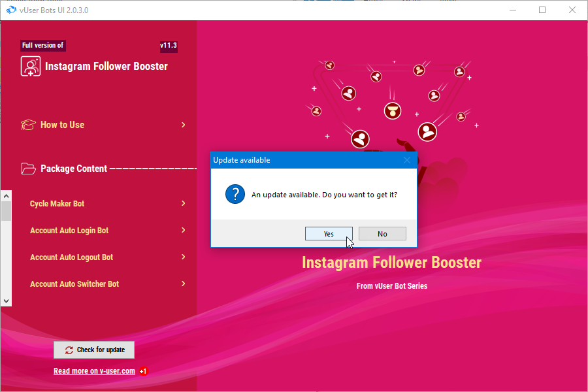Click the v11.3 version label
The height and width of the screenshot is (392, 588).
pyautogui.click(x=169, y=45)
